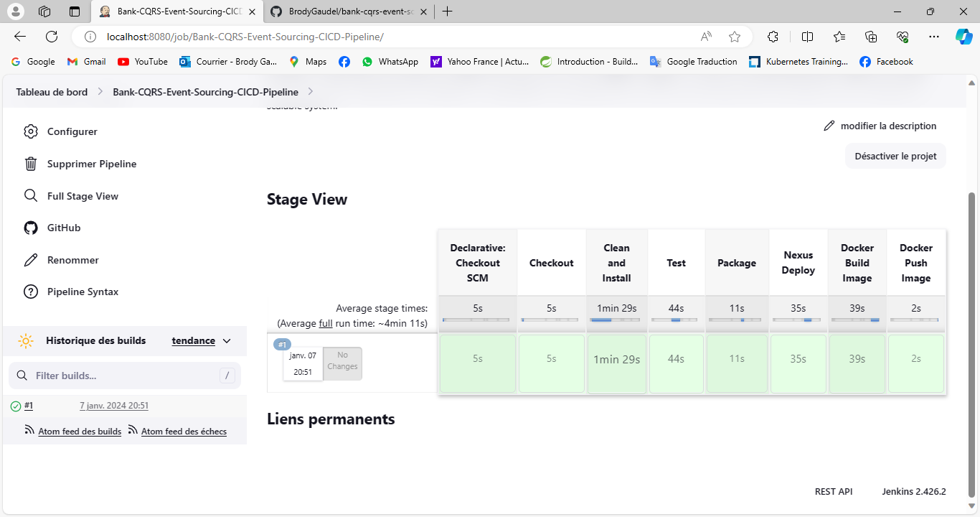980x517 pixels.
Task: Click the Désactiver le projet button
Action: tap(895, 156)
